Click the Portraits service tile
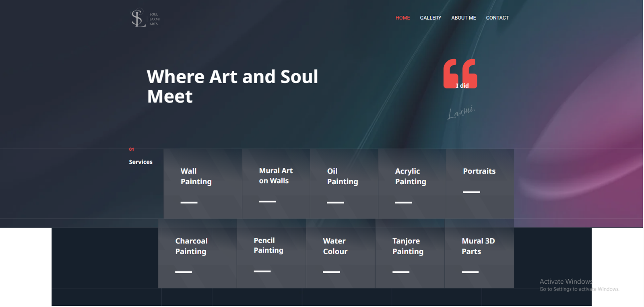This screenshot has width=644, height=307. pyautogui.click(x=480, y=184)
